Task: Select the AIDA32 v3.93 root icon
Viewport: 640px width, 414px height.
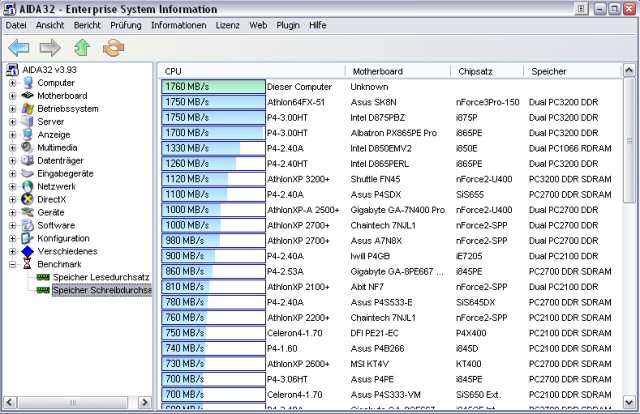Action: click(x=13, y=70)
